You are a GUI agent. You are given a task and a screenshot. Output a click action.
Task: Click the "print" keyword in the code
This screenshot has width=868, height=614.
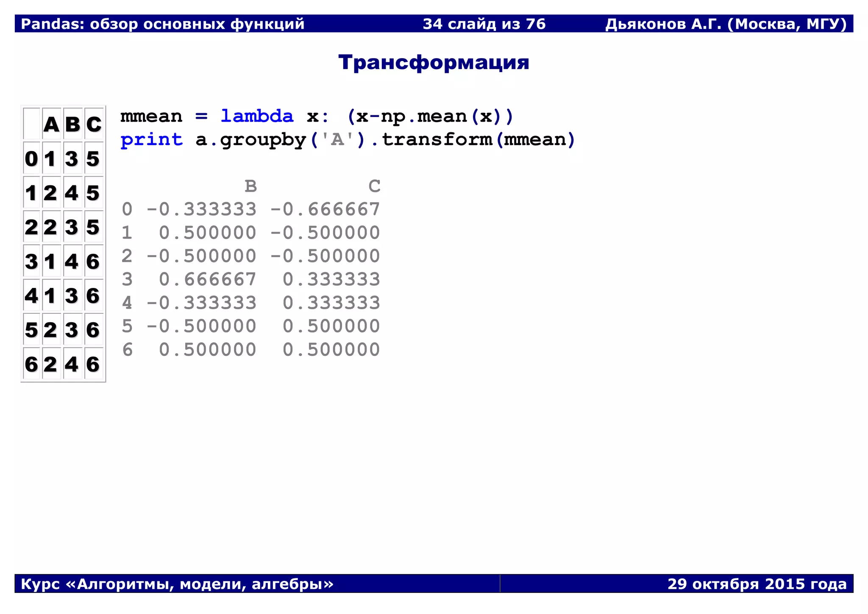tap(152, 140)
